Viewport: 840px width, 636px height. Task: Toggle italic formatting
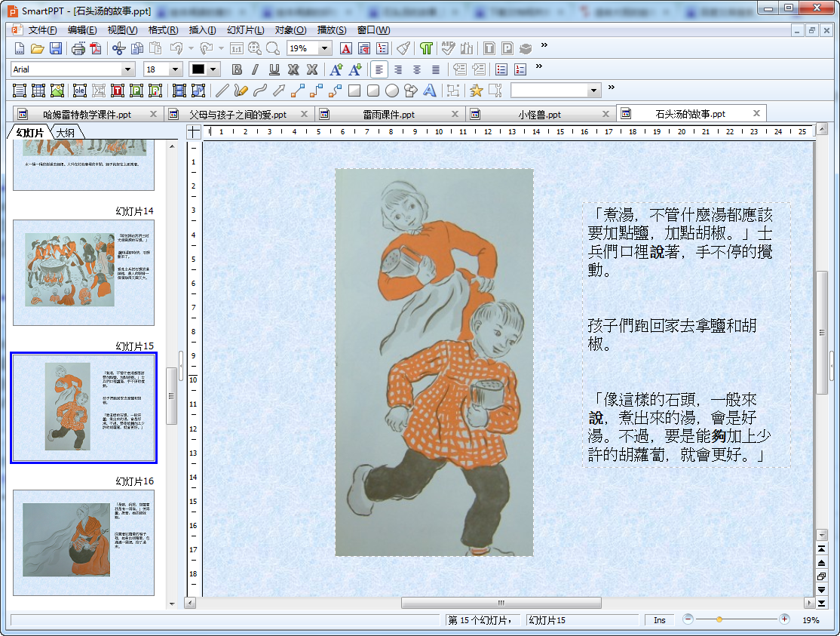(x=256, y=69)
